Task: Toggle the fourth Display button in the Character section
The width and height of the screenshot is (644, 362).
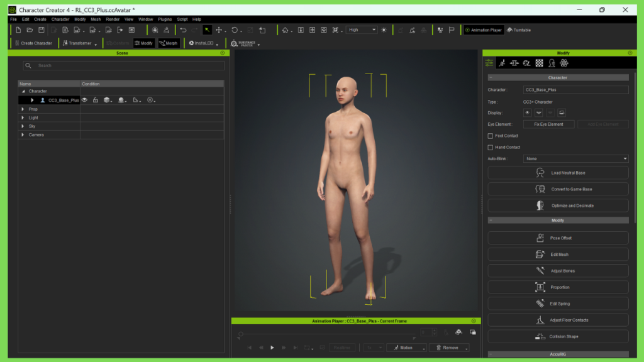Action: coord(562,112)
